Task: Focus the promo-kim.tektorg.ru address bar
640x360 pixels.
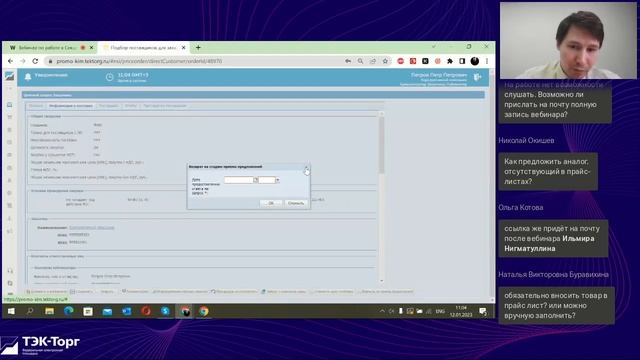Action: click(x=196, y=61)
